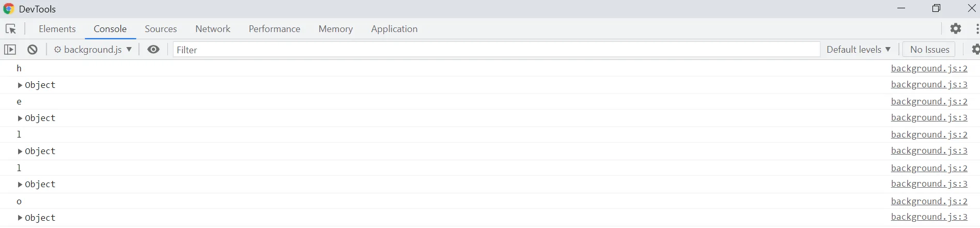Open the Application tab
The height and width of the screenshot is (228, 980).
394,29
